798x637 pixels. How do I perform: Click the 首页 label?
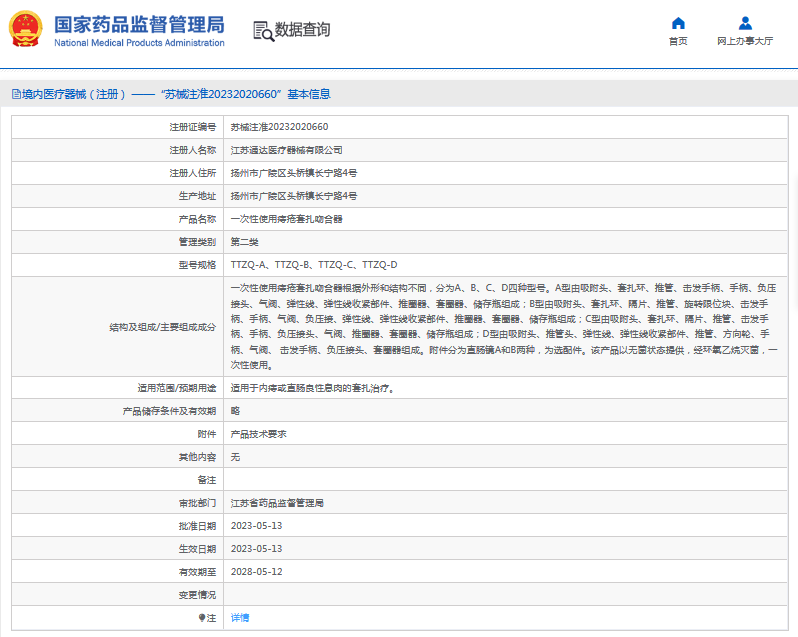(678, 41)
